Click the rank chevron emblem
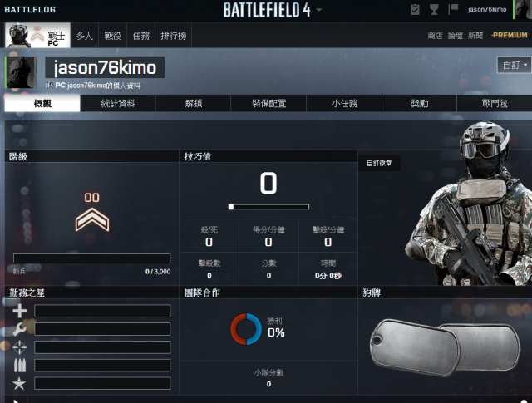The width and height of the screenshot is (532, 403). tap(92, 219)
